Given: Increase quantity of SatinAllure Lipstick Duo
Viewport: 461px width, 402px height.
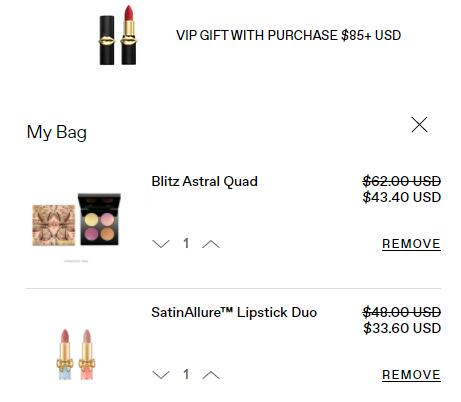Looking at the screenshot, I should click(x=211, y=375).
